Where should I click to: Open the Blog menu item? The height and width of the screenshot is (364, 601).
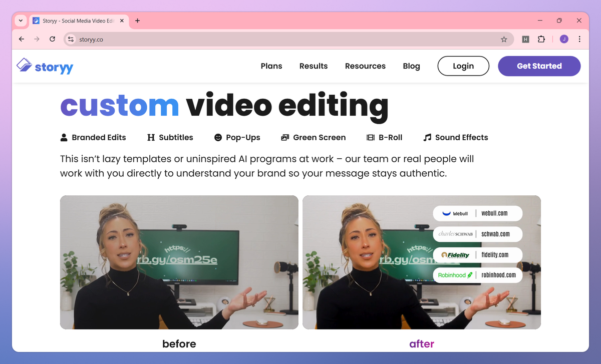pos(411,66)
